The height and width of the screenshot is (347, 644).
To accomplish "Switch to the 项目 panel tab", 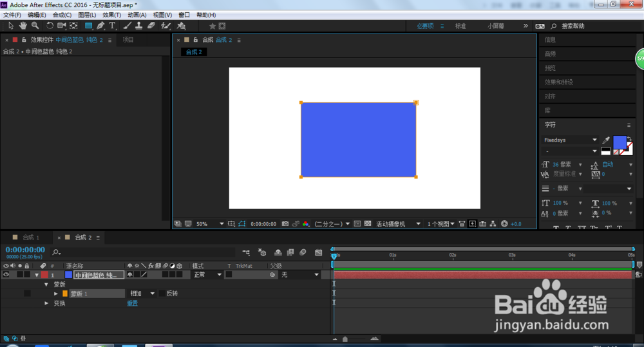I will (x=128, y=40).
